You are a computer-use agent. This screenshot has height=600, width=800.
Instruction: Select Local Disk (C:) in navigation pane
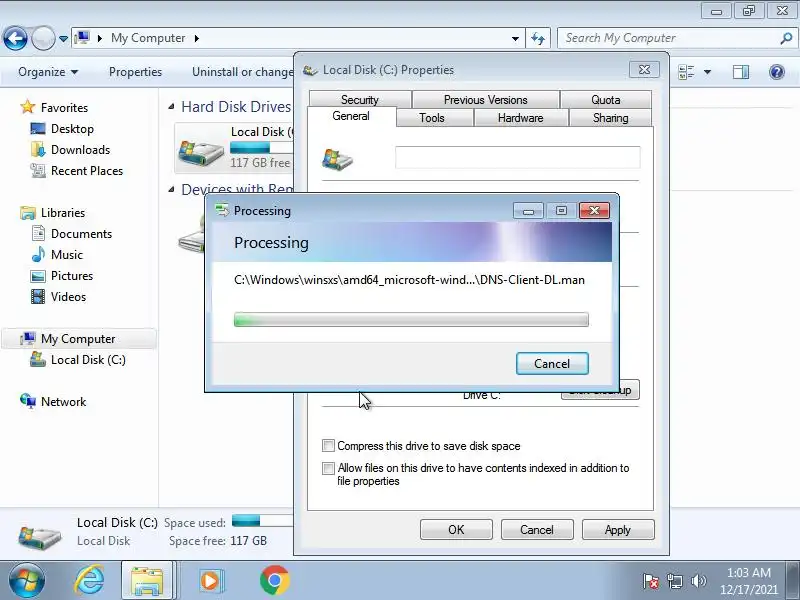tap(88, 360)
